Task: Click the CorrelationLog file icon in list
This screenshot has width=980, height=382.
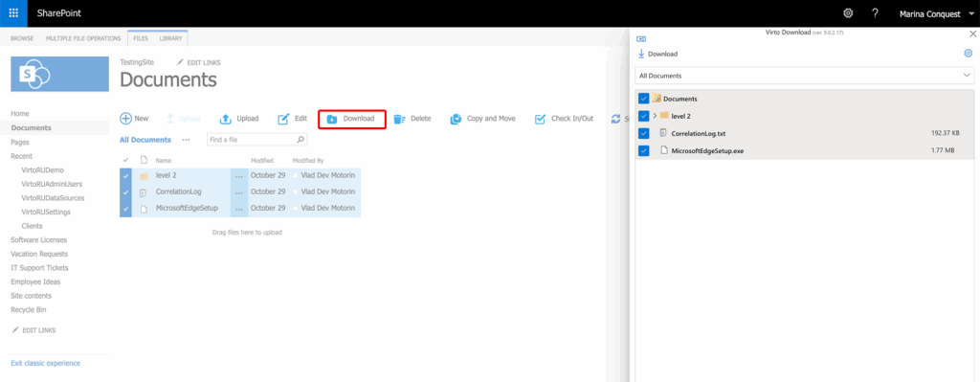Action: [144, 192]
